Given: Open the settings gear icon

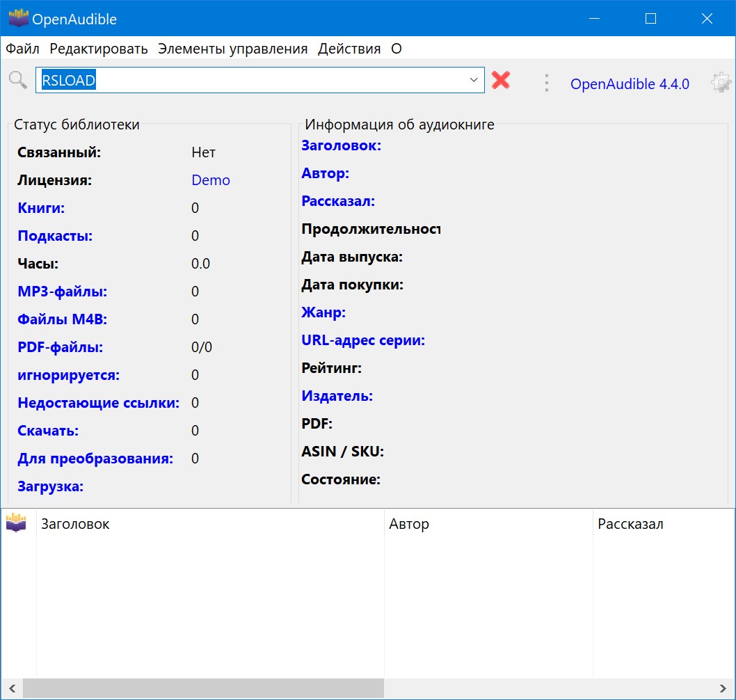Looking at the screenshot, I should click(x=721, y=83).
